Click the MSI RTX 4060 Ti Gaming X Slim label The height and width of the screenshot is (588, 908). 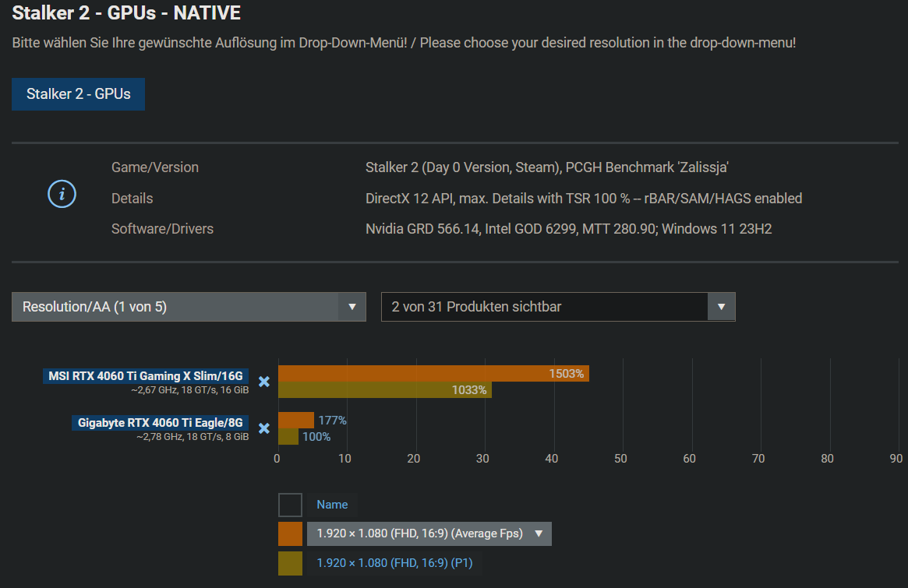click(146, 376)
